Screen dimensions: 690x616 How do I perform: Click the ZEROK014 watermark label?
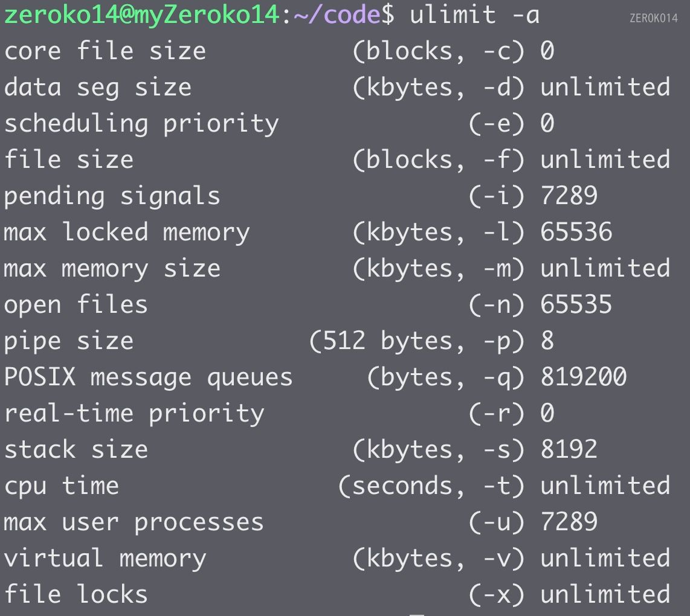click(x=653, y=18)
